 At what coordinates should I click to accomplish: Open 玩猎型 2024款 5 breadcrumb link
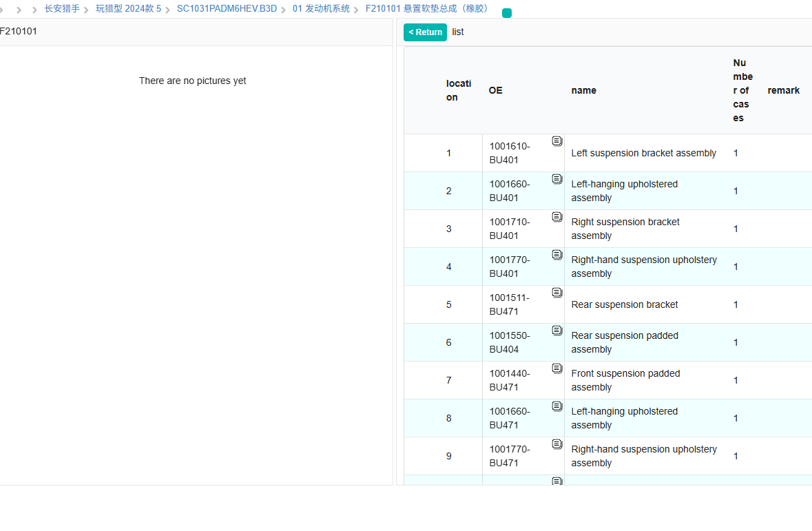coord(128,9)
